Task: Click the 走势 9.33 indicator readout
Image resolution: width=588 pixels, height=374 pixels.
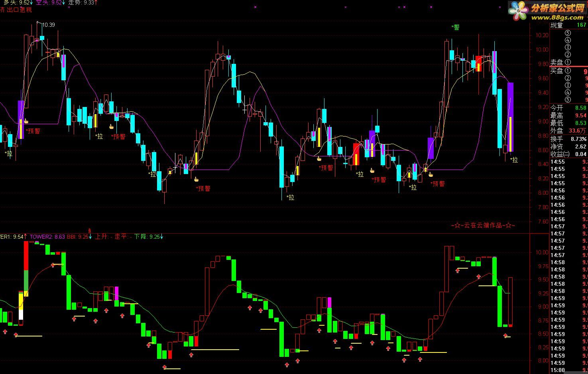Action: point(83,2)
